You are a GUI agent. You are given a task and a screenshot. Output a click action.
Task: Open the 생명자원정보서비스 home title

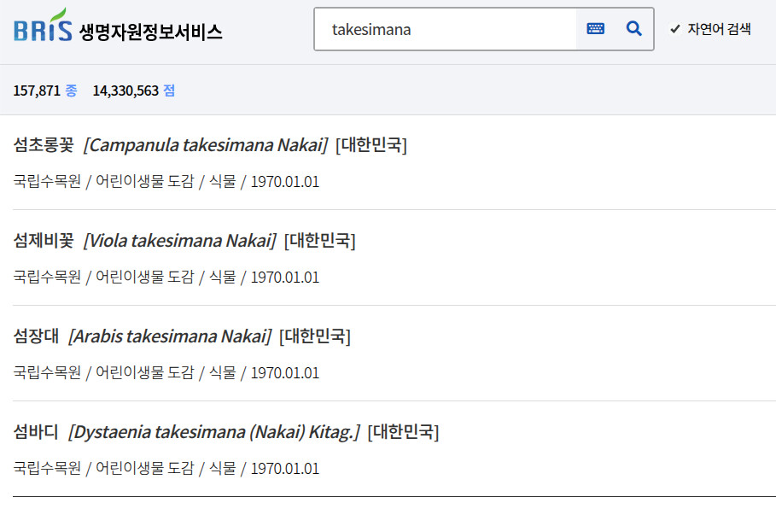point(150,32)
